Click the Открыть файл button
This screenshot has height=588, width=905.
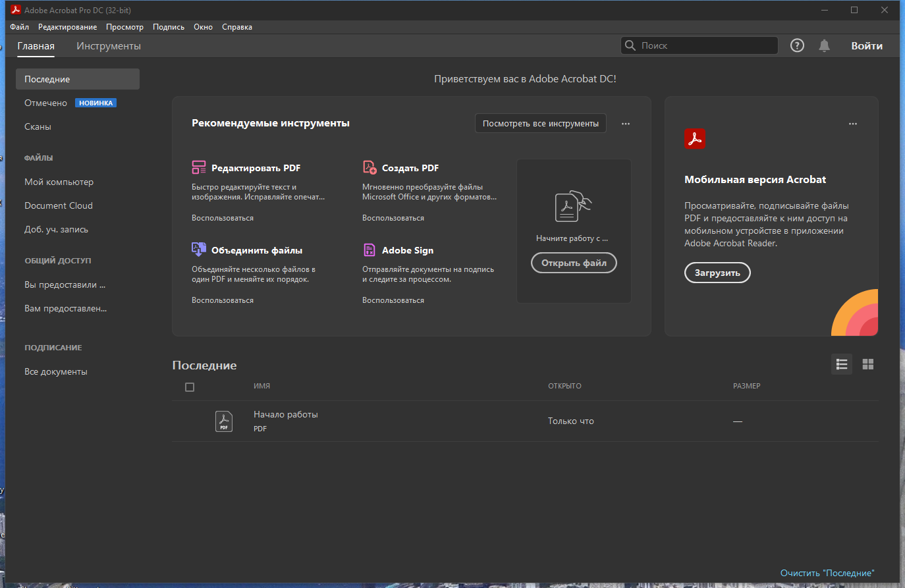point(574,263)
